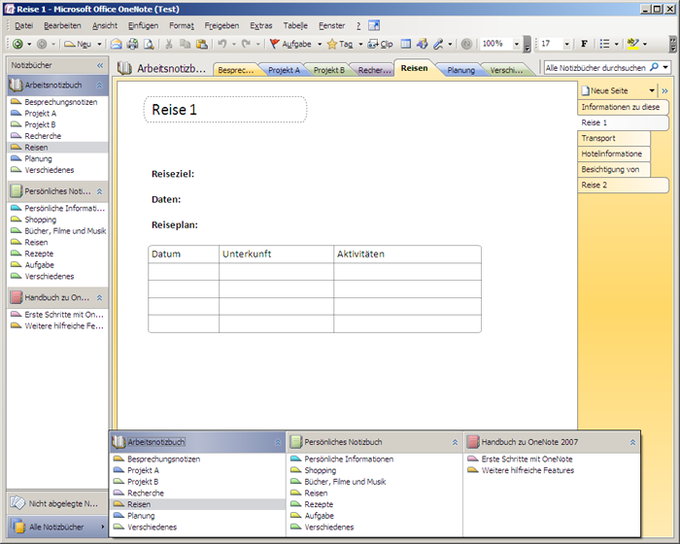Open the Hotelinformatione page tab
This screenshot has height=544, width=680.
pos(614,154)
